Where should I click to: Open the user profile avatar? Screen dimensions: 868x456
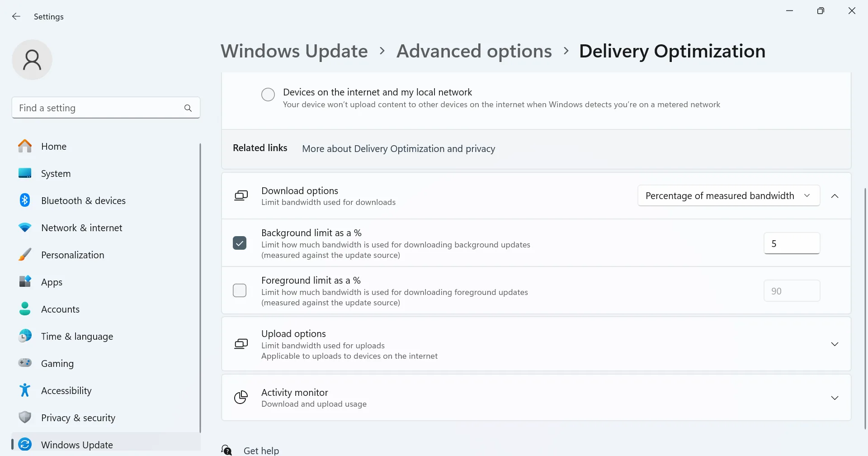tap(32, 60)
